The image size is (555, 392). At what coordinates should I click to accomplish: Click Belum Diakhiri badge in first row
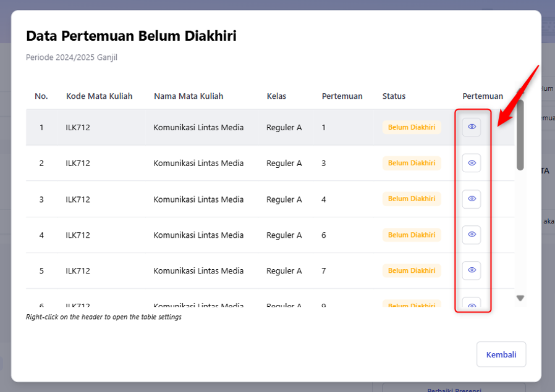412,127
